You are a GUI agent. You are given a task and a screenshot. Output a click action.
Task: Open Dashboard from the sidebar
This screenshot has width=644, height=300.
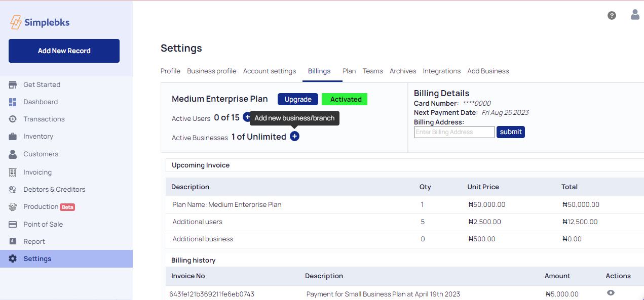(41, 102)
